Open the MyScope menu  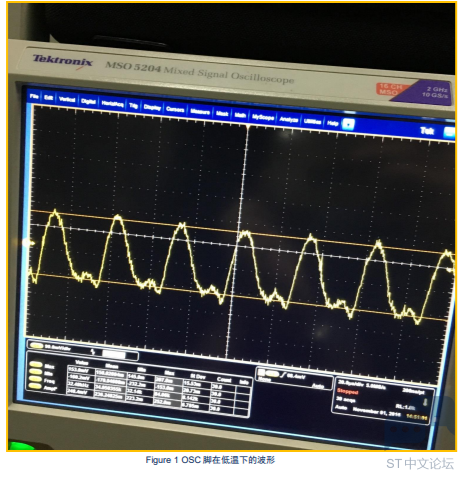263,117
